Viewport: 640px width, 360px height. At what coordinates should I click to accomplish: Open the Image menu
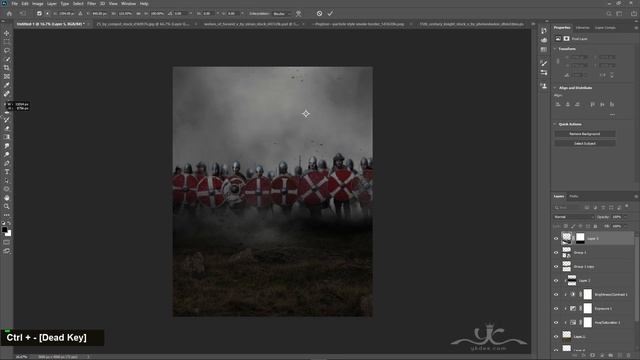click(38, 4)
